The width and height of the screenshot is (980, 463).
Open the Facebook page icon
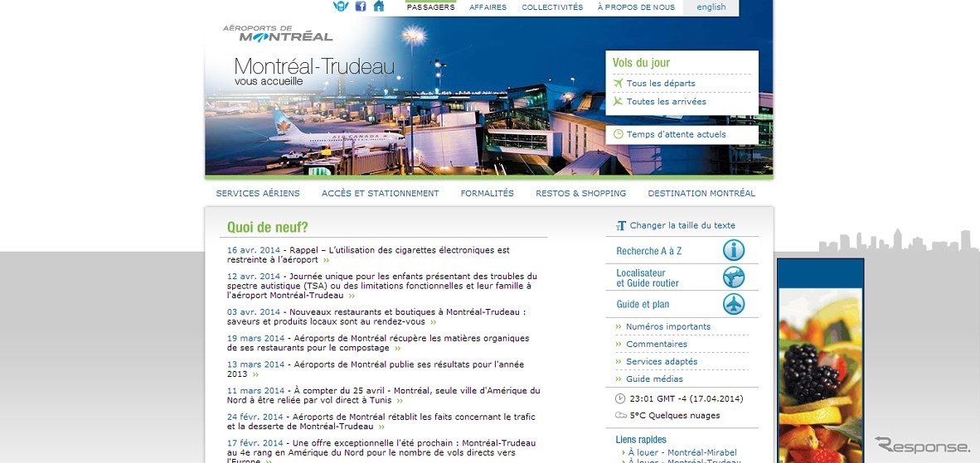[x=361, y=7]
